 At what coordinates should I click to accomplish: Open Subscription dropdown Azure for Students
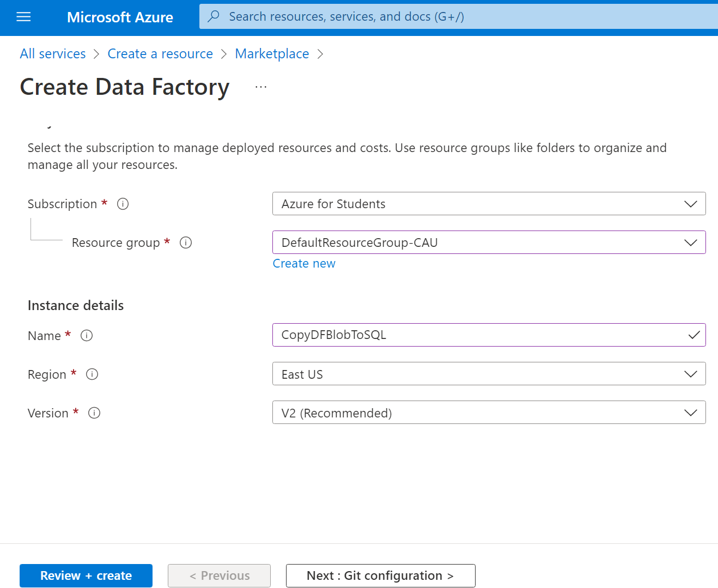click(489, 204)
